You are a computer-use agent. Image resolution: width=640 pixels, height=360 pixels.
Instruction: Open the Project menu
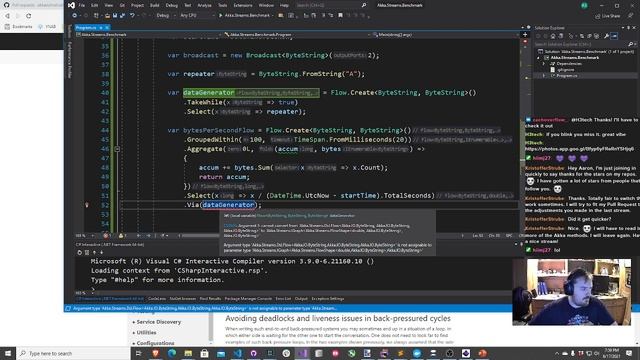tap(138, 5)
